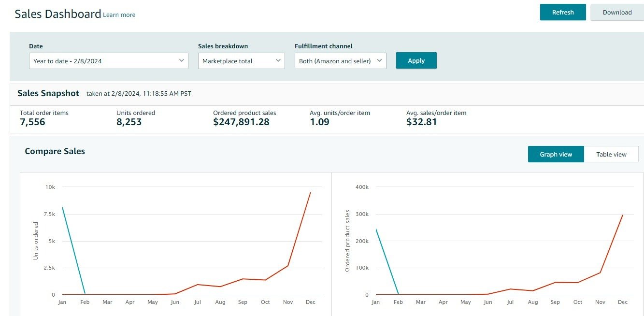Screen dimensions: 644x316
Task: Apply the selected filters
Action: [x=416, y=60]
